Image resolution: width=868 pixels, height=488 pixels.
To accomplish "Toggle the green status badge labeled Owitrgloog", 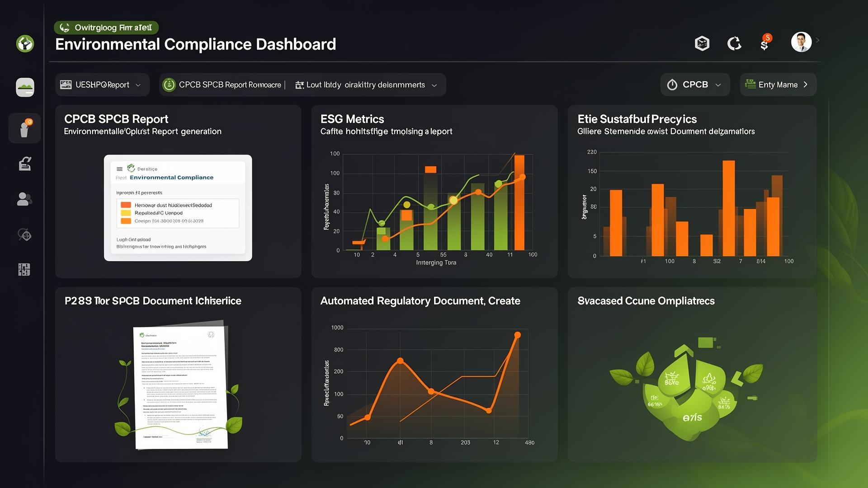I will point(106,27).
